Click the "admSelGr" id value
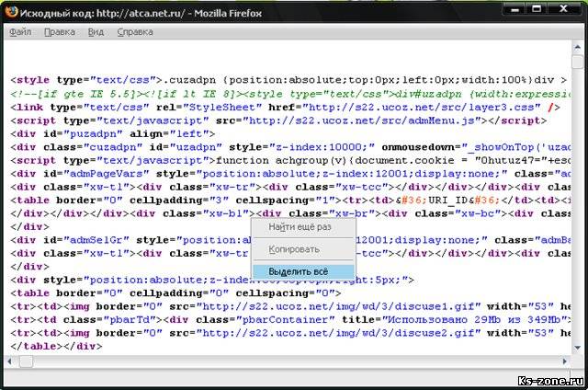 (96, 240)
